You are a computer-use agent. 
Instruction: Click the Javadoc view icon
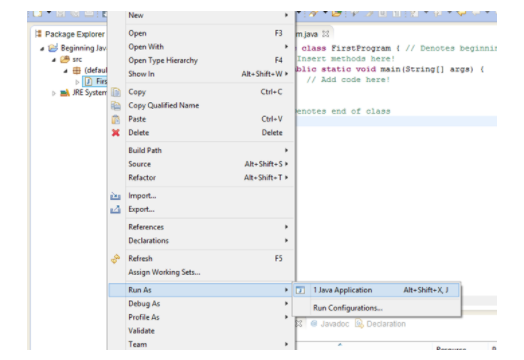(x=314, y=324)
